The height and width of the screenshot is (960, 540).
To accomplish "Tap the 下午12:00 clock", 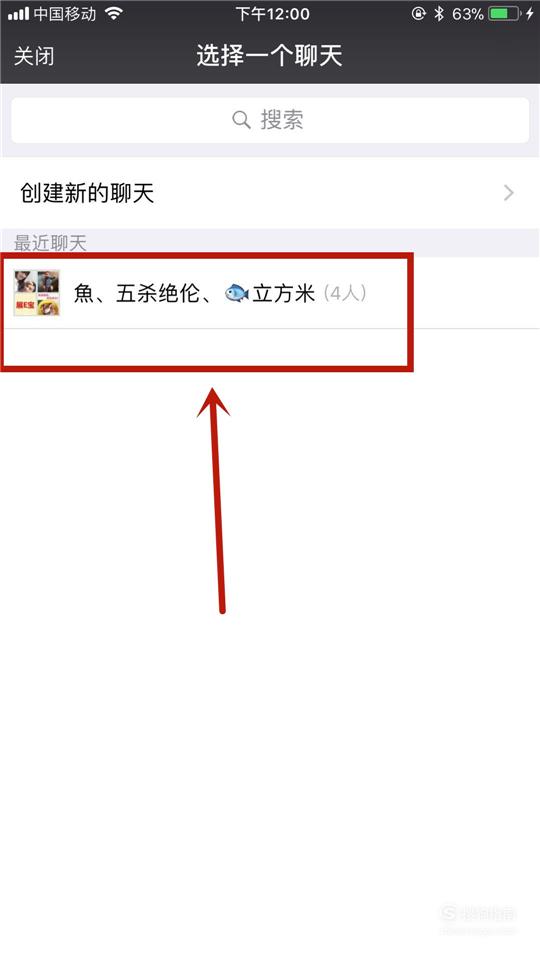I will pyautogui.click(x=273, y=13).
